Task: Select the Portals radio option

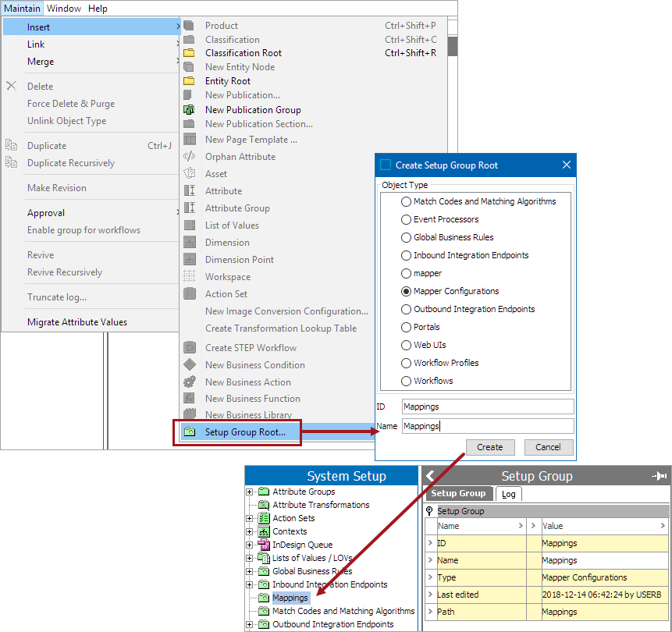Action: pos(406,327)
